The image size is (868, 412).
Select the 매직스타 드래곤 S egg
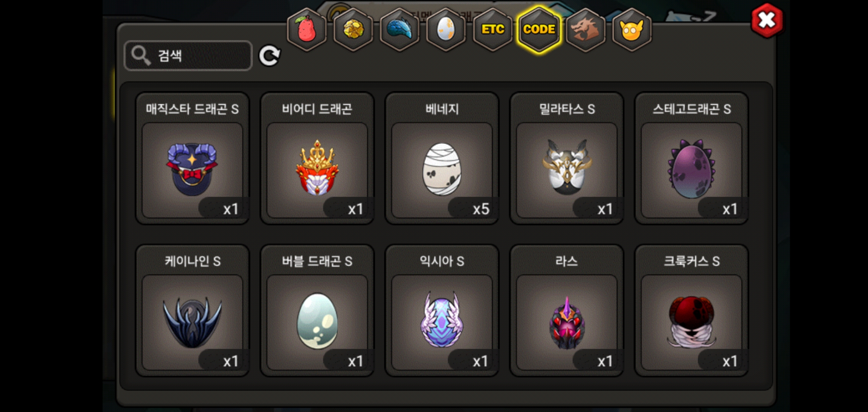pos(192,158)
